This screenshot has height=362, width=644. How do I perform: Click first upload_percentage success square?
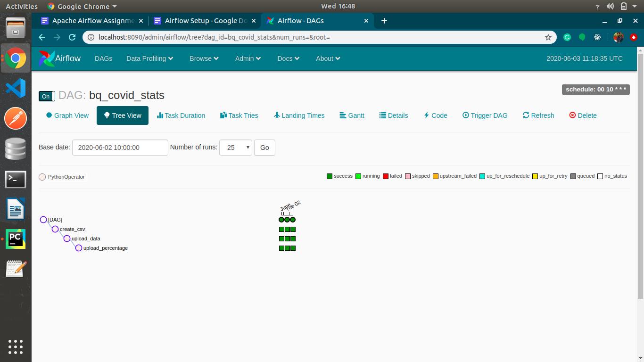(281, 248)
